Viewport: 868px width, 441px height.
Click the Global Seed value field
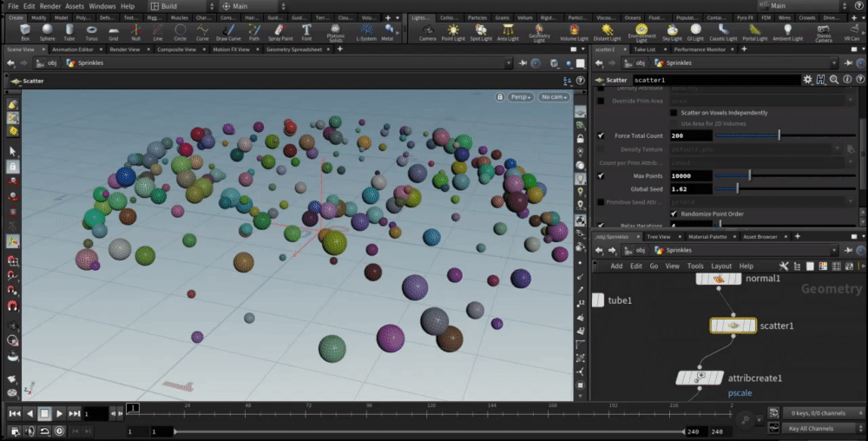click(x=691, y=189)
